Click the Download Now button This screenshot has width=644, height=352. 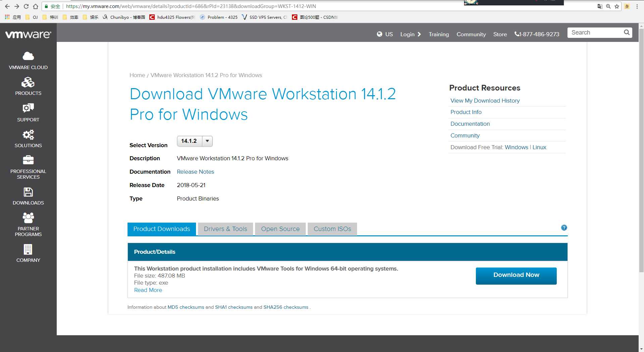coord(516,276)
